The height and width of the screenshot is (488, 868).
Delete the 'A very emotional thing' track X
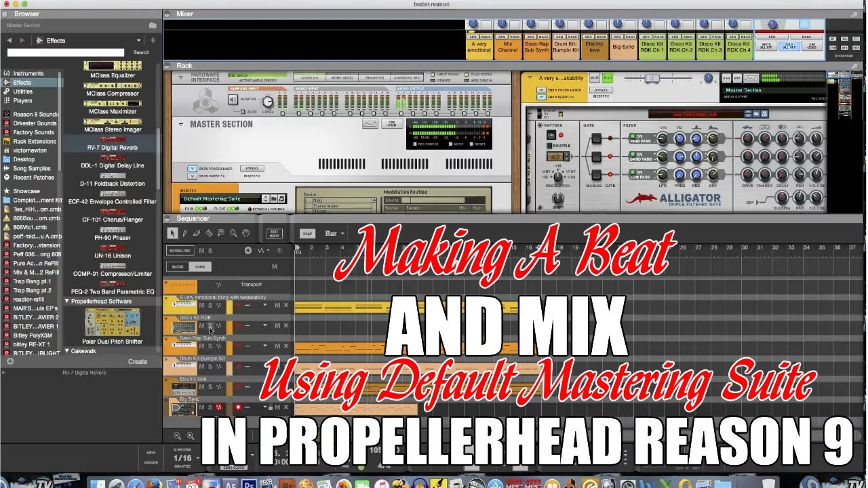tap(285, 306)
